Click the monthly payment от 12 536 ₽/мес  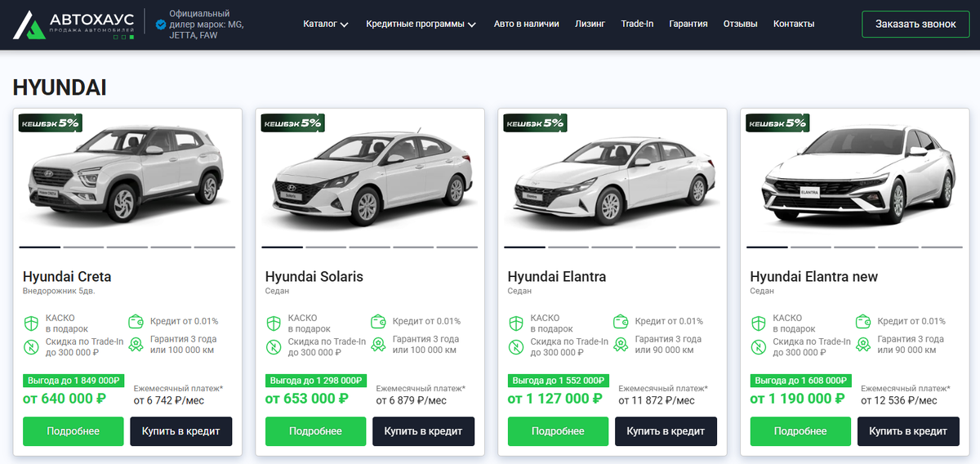899,400
